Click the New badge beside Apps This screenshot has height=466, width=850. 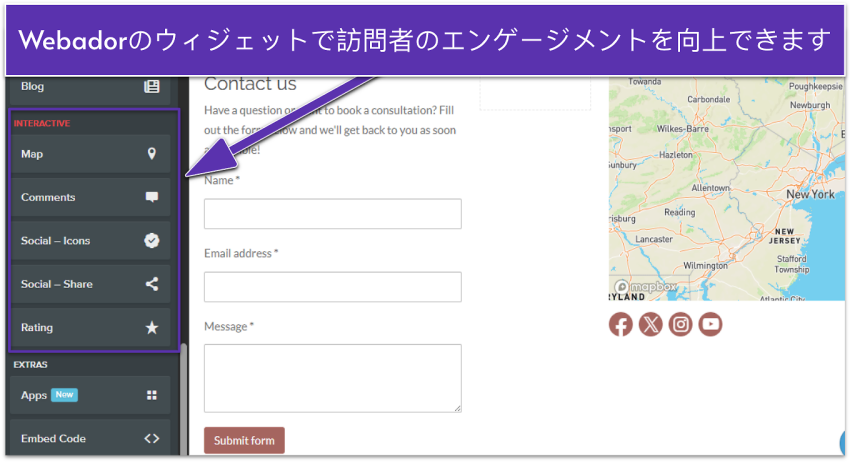[x=65, y=394]
